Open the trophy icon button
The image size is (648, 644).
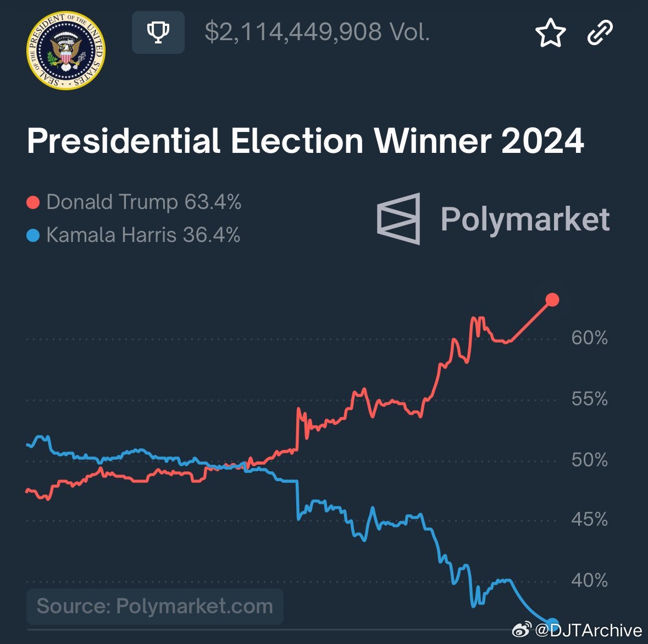(x=158, y=32)
